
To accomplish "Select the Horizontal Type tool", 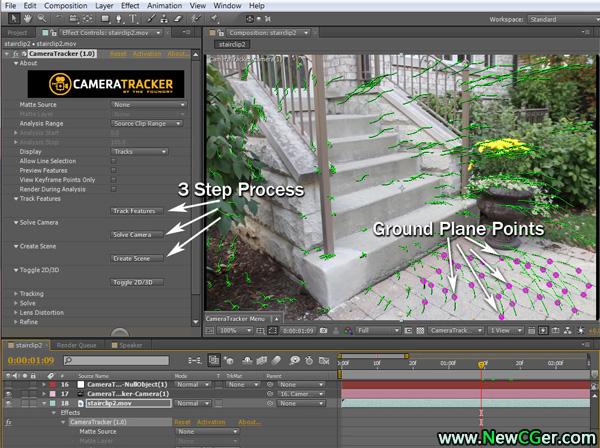I will [133, 18].
